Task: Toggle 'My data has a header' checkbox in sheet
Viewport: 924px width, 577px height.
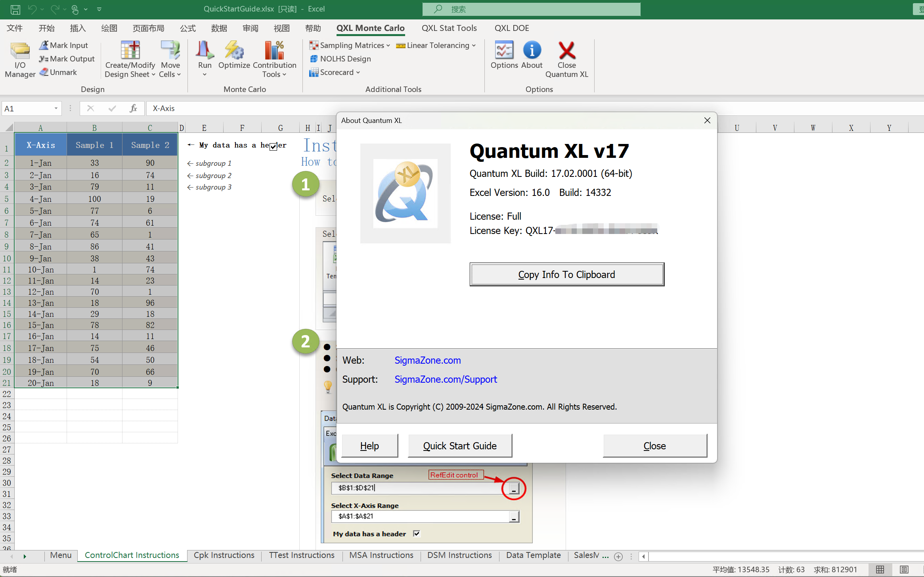Action: (273, 147)
